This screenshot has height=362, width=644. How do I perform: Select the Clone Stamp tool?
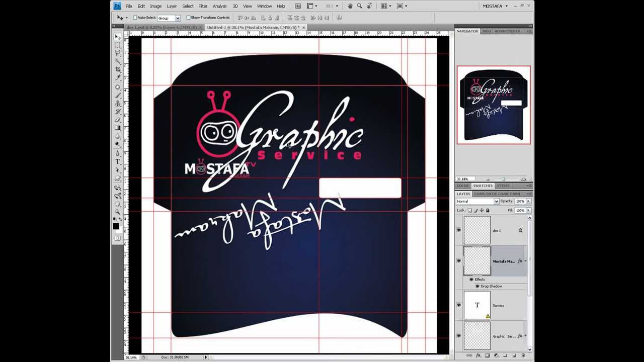(118, 103)
